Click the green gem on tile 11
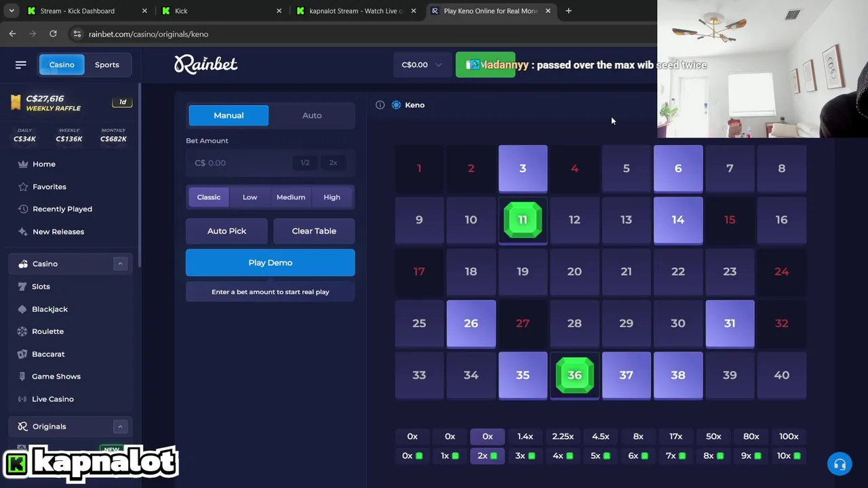868x488 pixels. tap(523, 220)
